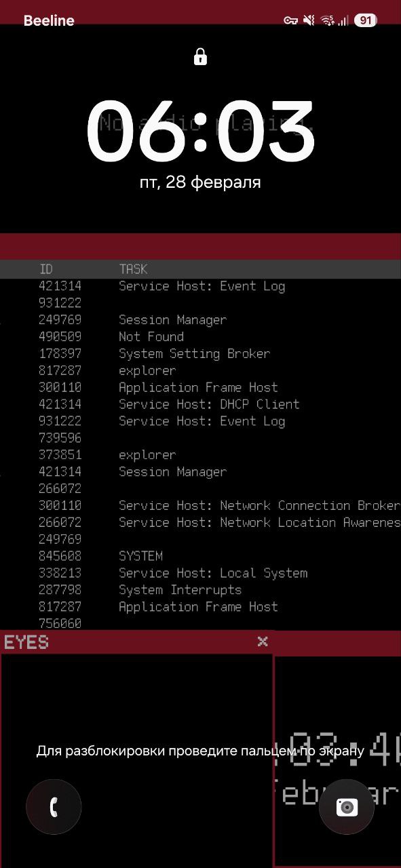Tap the 06:03 lock screen clock
This screenshot has height=868, width=401.
[x=200, y=131]
